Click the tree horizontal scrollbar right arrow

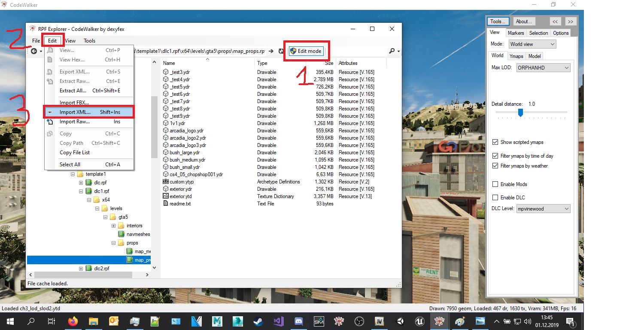pyautogui.click(x=147, y=275)
